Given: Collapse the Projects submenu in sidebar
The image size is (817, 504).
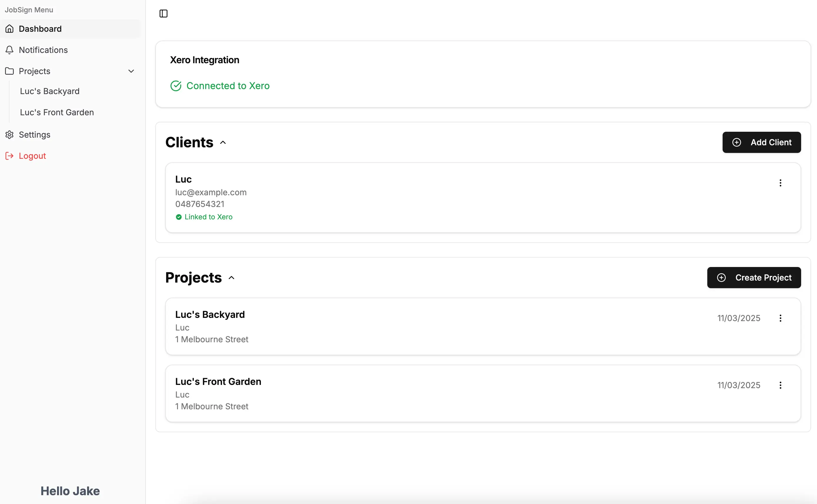Looking at the screenshot, I should pyautogui.click(x=131, y=71).
